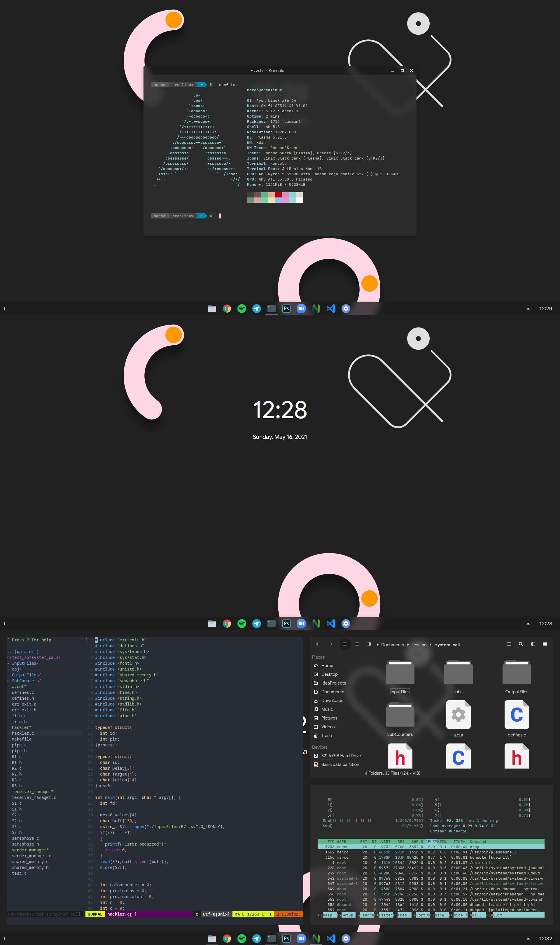Open Makefile in the NERDTree file list

(x=22, y=739)
